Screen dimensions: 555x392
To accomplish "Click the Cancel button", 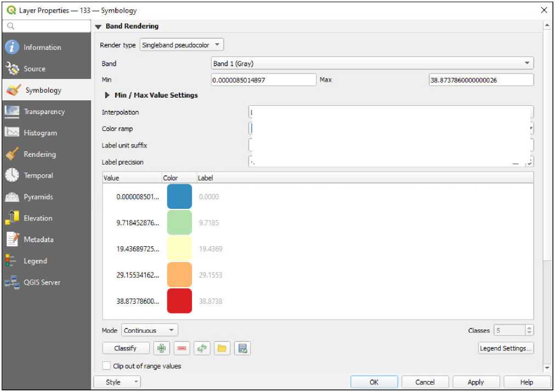I will pyautogui.click(x=425, y=382).
